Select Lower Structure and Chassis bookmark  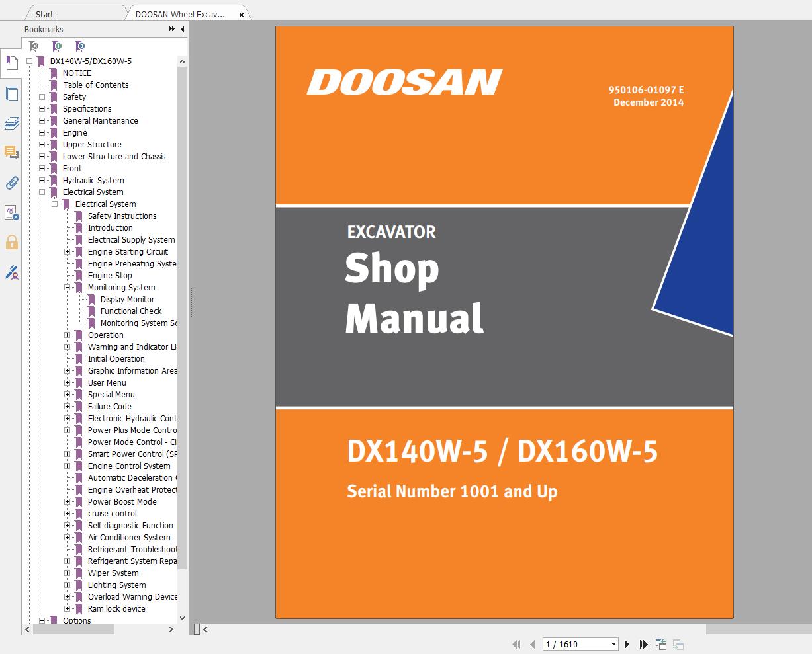114,156
